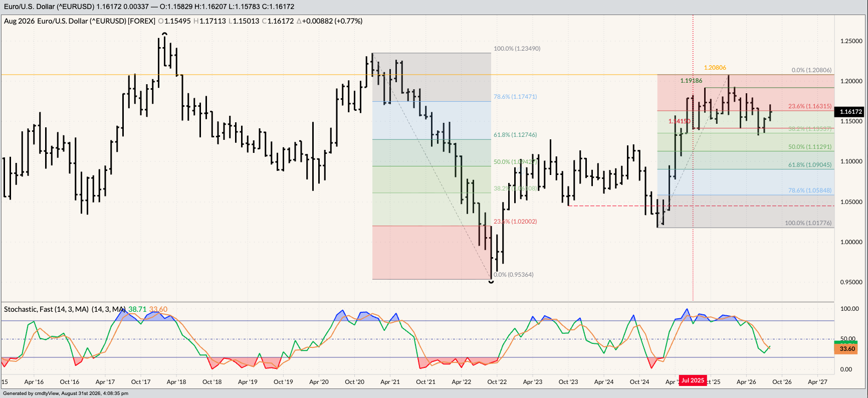Click the Stochastic, Fast indicator title
The height and width of the screenshot is (398, 868).
64,309
